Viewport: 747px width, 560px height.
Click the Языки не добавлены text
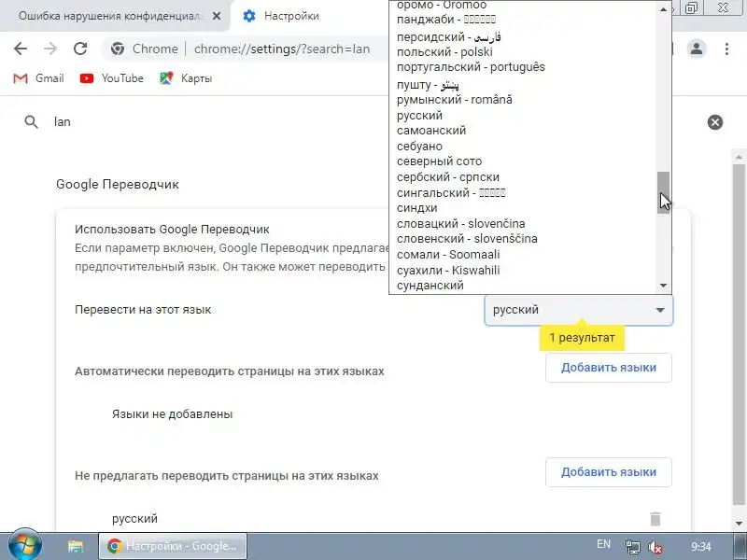[x=173, y=414]
